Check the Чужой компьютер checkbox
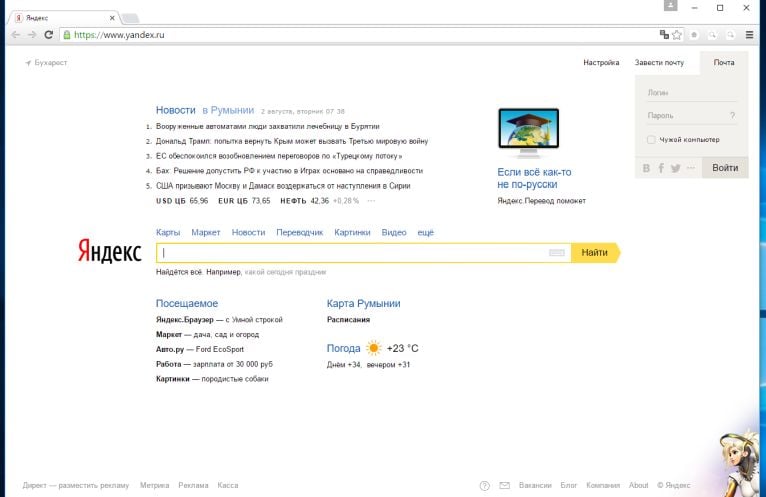The width and height of the screenshot is (766, 497). pos(651,140)
